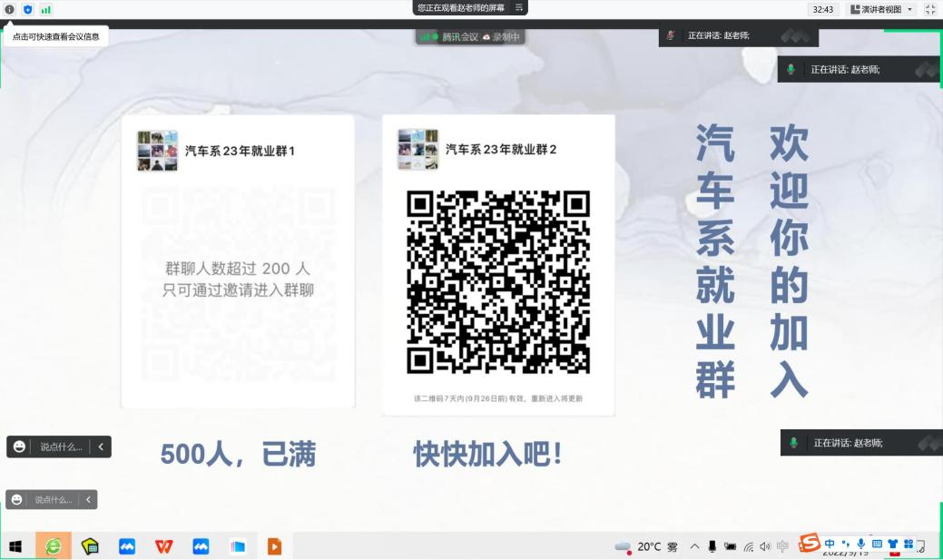
Task: Click the 录制中 recording indicator
Action: pyautogui.click(x=502, y=36)
